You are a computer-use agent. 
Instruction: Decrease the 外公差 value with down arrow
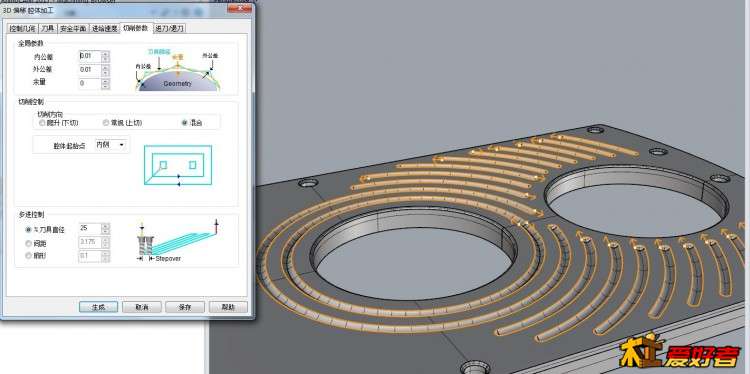pos(105,74)
